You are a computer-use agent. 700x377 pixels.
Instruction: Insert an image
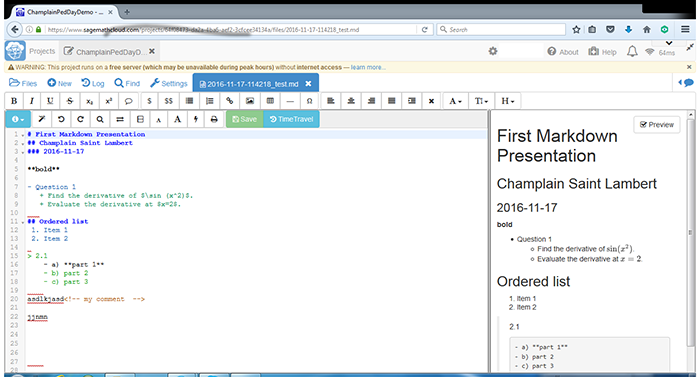pyautogui.click(x=250, y=101)
